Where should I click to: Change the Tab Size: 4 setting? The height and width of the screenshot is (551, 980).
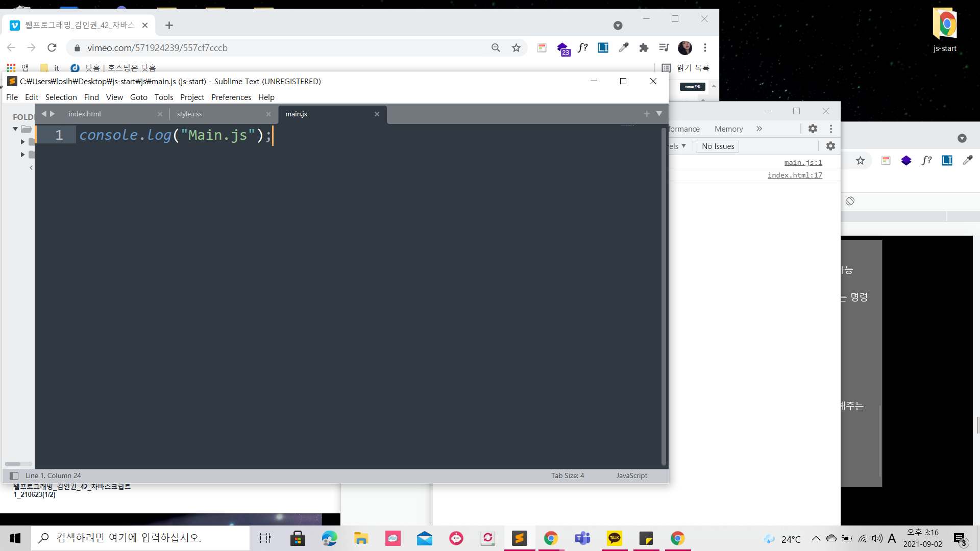click(x=567, y=475)
